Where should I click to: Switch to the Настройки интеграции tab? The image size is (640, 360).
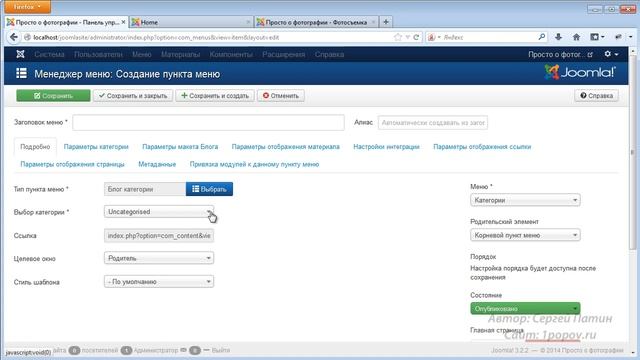point(386,147)
